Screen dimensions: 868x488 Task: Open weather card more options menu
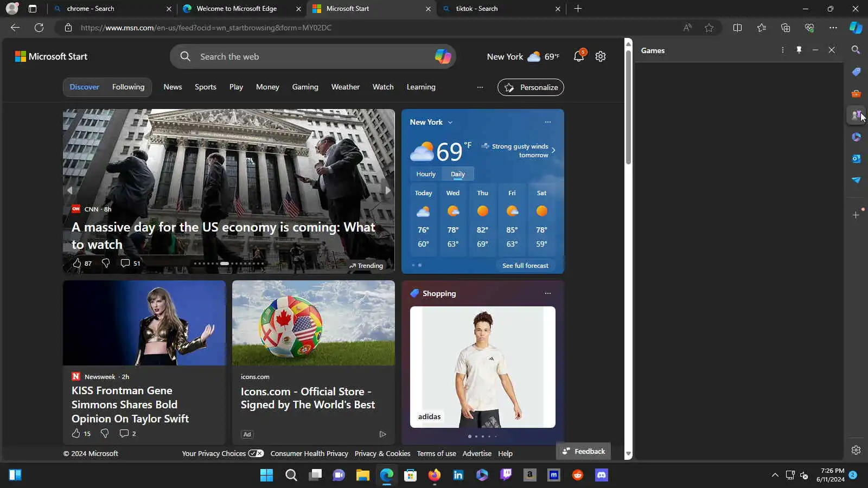coord(548,122)
